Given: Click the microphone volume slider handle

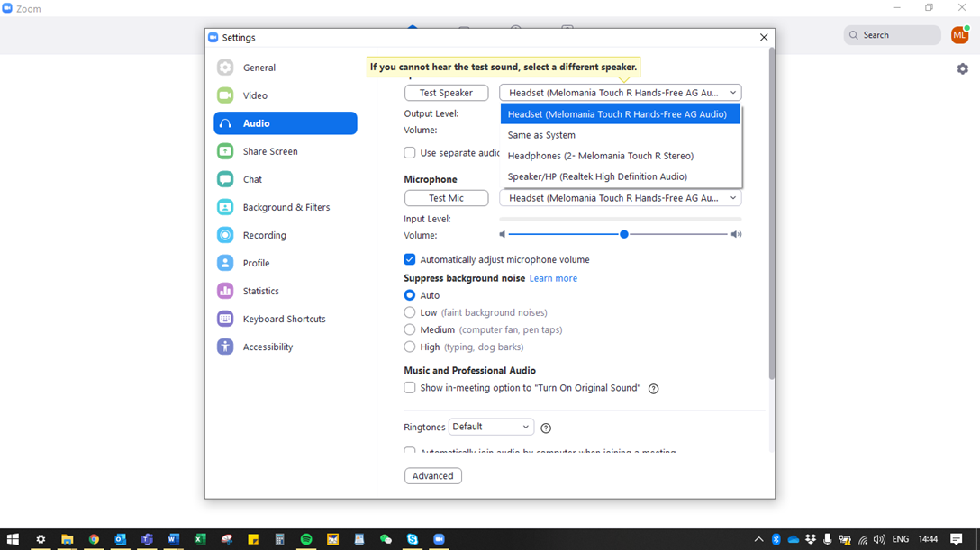Looking at the screenshot, I should 623,234.
